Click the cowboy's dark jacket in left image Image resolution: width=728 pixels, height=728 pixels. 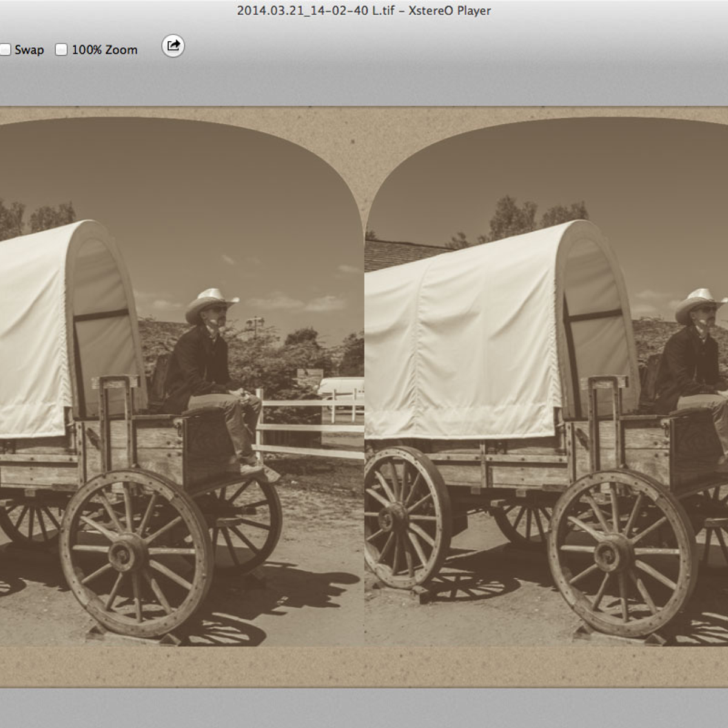(x=197, y=364)
